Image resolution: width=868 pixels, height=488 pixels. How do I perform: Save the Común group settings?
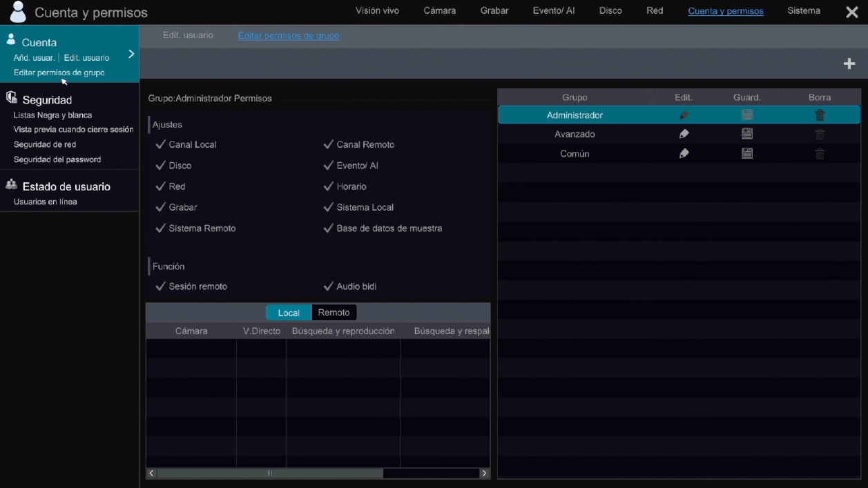coord(747,153)
